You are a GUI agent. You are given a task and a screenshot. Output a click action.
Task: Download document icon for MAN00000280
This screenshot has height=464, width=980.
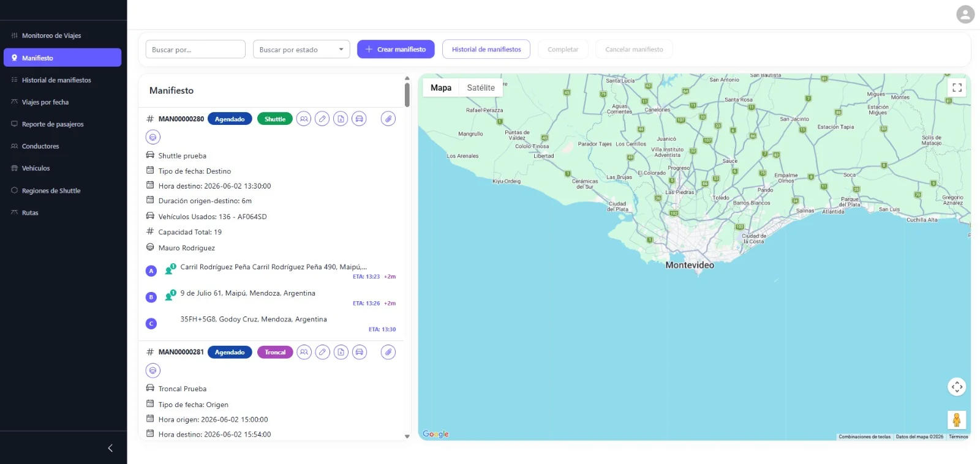(x=341, y=119)
